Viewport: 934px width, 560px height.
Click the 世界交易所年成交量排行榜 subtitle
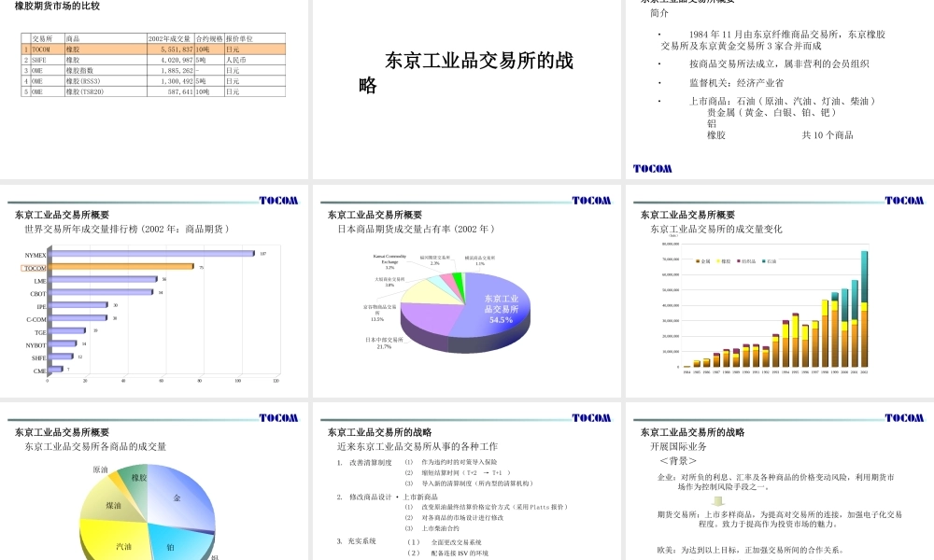pyautogui.click(x=127, y=229)
